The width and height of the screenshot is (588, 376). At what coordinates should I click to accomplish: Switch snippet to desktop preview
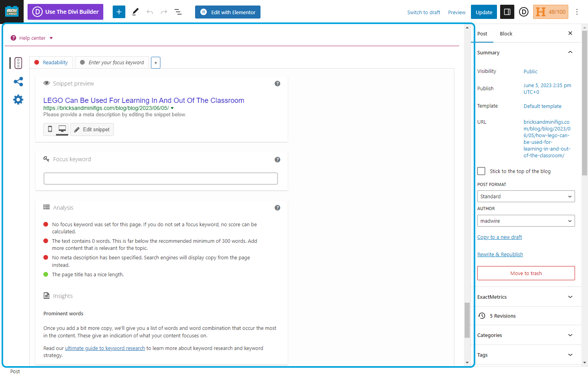tap(62, 129)
